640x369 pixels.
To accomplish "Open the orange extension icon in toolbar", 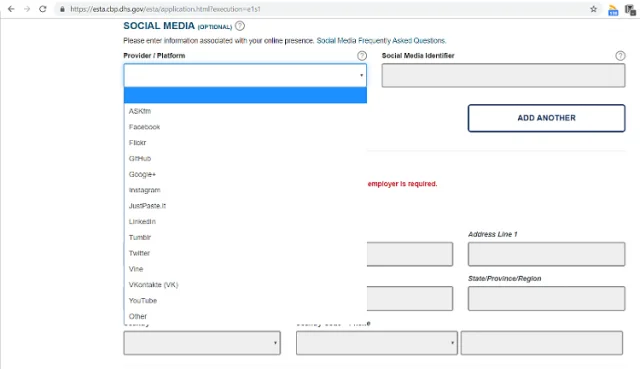I will [613, 10].
